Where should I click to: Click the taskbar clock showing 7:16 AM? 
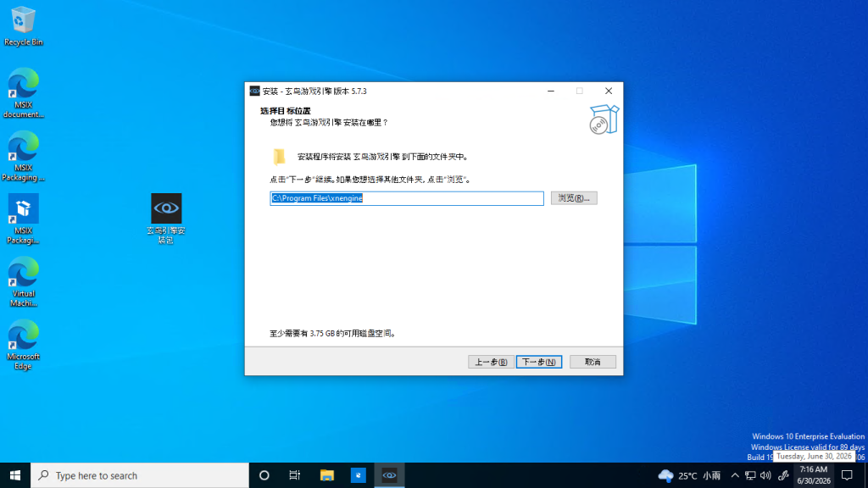tap(814, 475)
